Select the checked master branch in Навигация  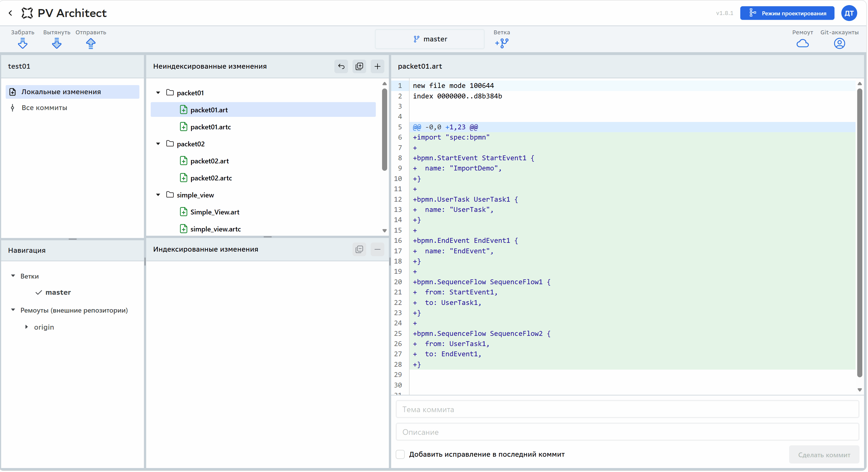click(58, 292)
